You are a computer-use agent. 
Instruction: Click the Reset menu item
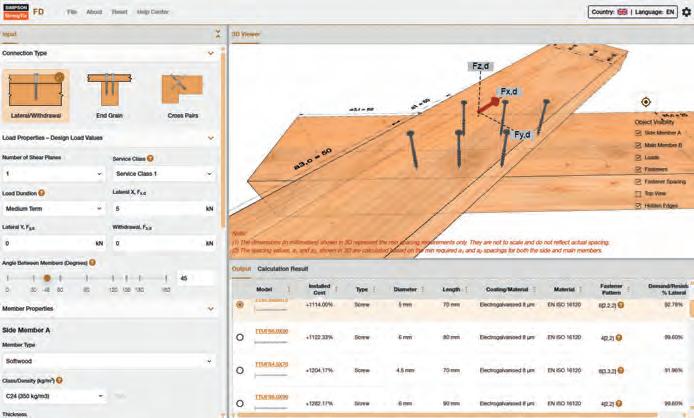click(120, 12)
